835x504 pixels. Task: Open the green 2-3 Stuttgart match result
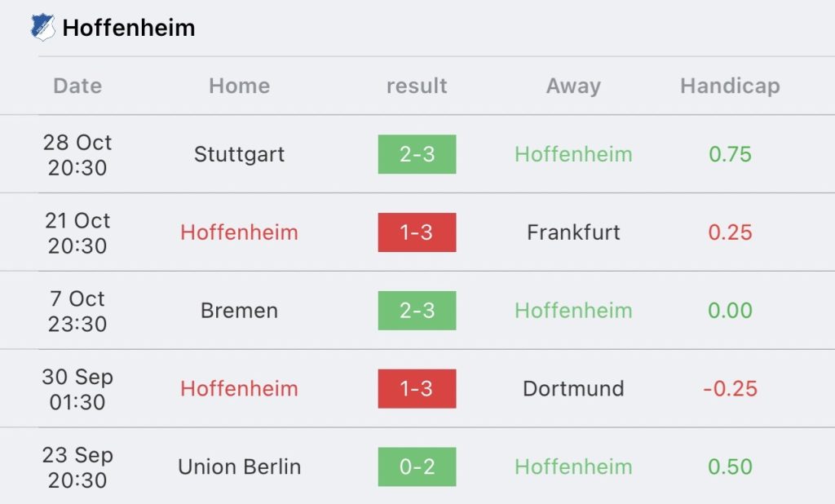point(417,154)
